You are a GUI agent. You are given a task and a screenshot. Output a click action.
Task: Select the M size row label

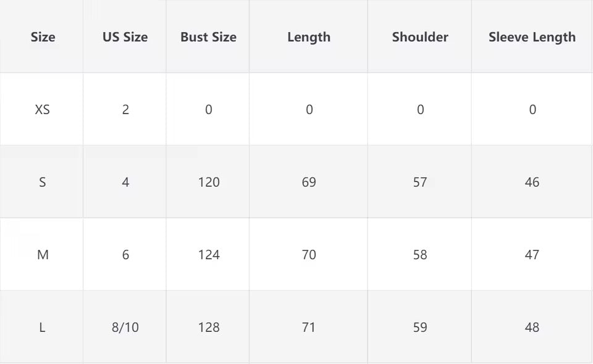43,255
